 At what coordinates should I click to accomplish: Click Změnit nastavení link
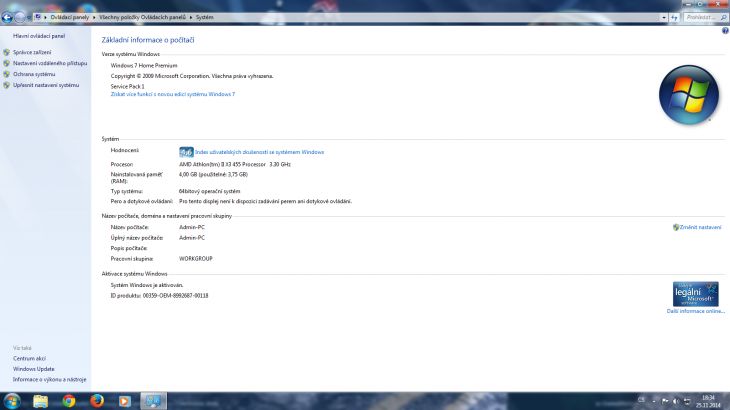(700, 228)
